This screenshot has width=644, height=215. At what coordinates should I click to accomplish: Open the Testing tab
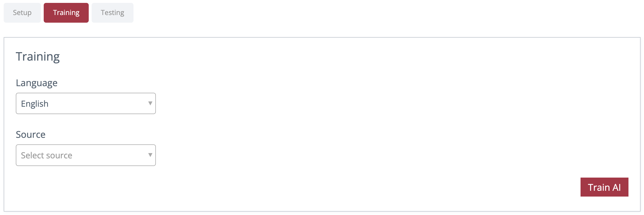coord(112,13)
